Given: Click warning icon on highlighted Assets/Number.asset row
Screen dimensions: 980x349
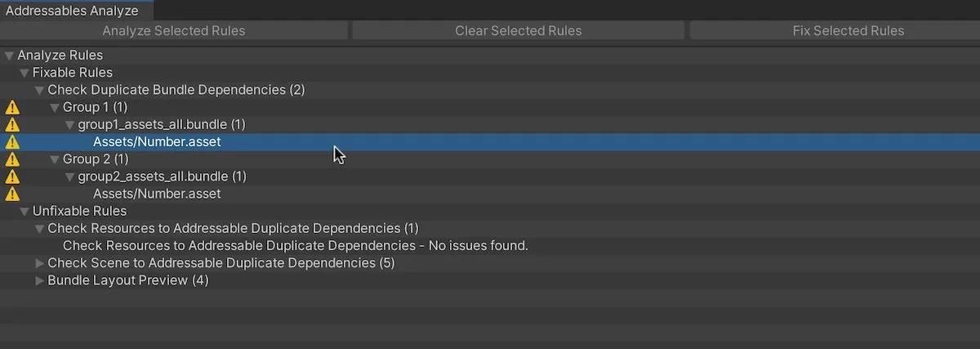Looking at the screenshot, I should [x=12, y=141].
